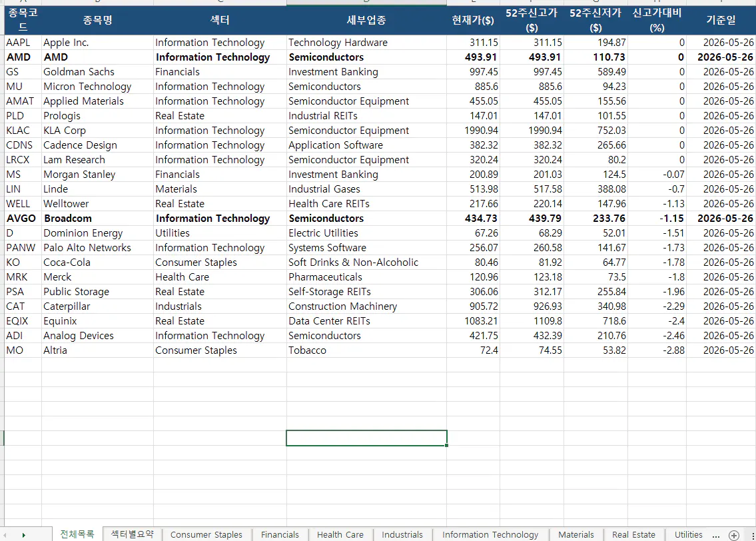
Task: Click the Linde name cell
Action: pos(97,189)
